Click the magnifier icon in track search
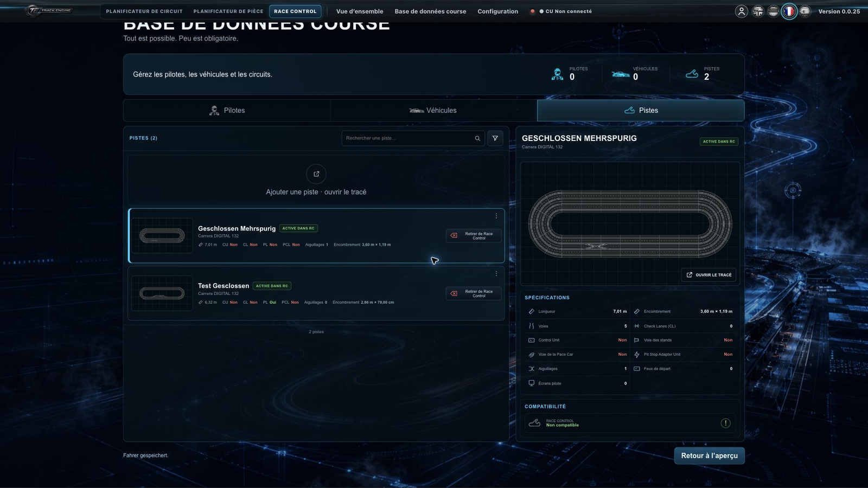 tap(477, 138)
